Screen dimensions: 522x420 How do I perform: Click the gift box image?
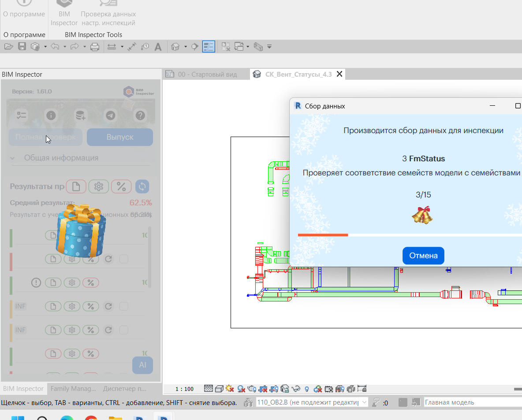coord(81,230)
